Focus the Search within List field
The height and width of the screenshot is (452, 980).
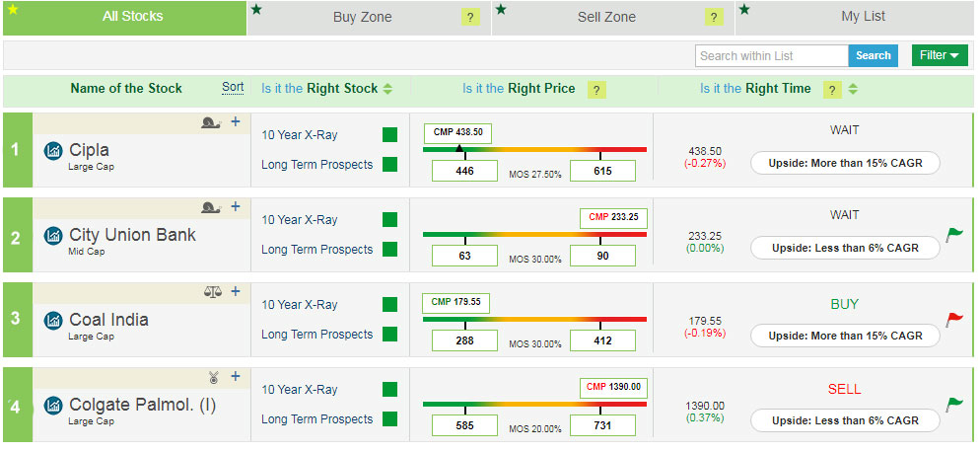tap(771, 56)
